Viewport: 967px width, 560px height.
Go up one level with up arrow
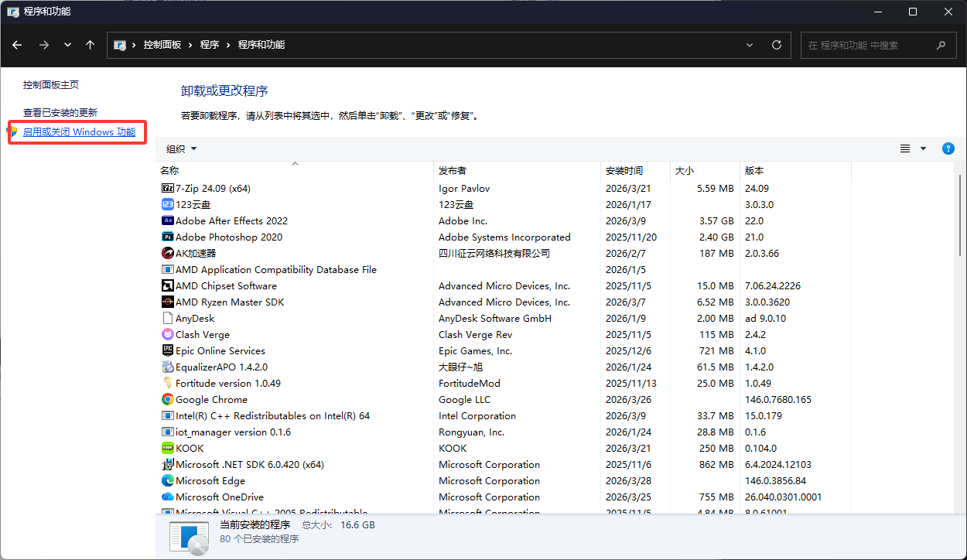click(x=90, y=45)
